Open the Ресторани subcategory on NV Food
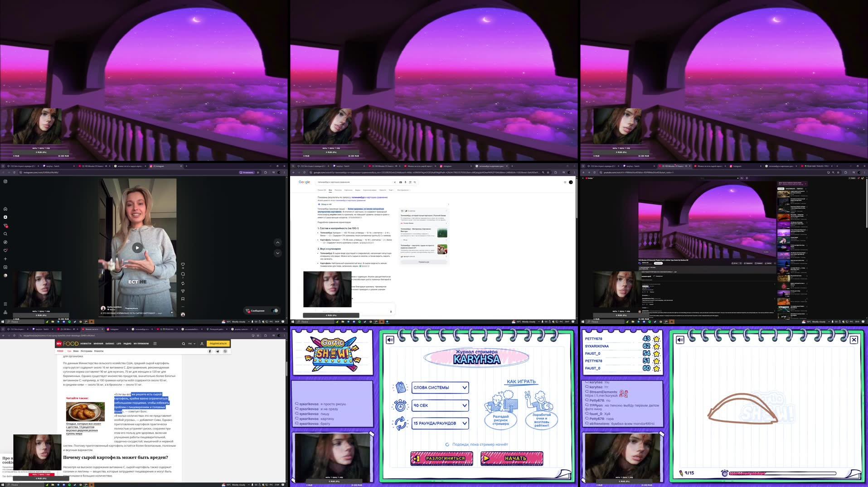 click(86, 351)
